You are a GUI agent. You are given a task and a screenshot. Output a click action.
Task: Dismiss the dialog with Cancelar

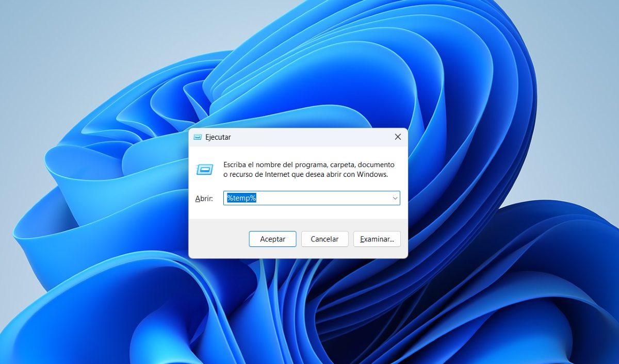(x=324, y=239)
